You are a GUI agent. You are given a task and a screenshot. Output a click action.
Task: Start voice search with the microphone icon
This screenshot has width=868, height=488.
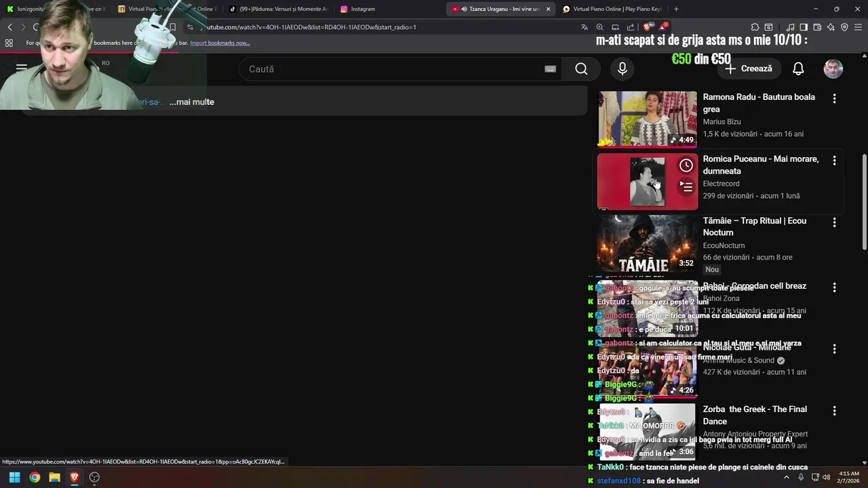pos(623,69)
